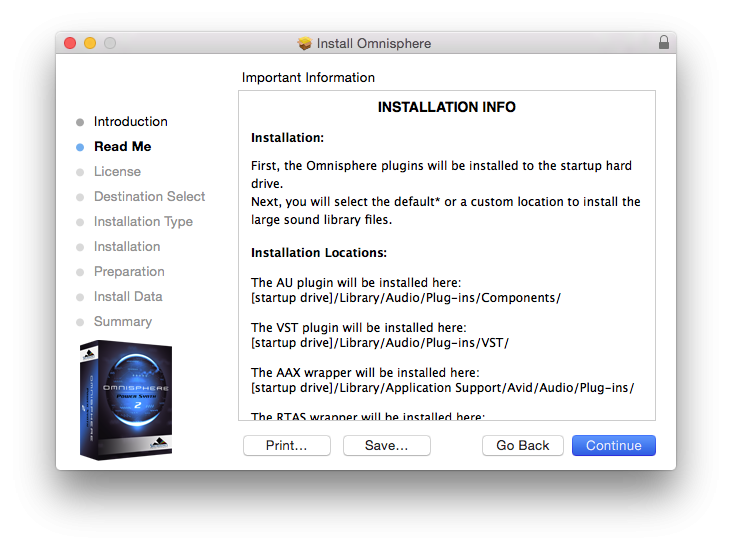The image size is (732, 550).
Task: Close the installer with red button
Action: 70,43
